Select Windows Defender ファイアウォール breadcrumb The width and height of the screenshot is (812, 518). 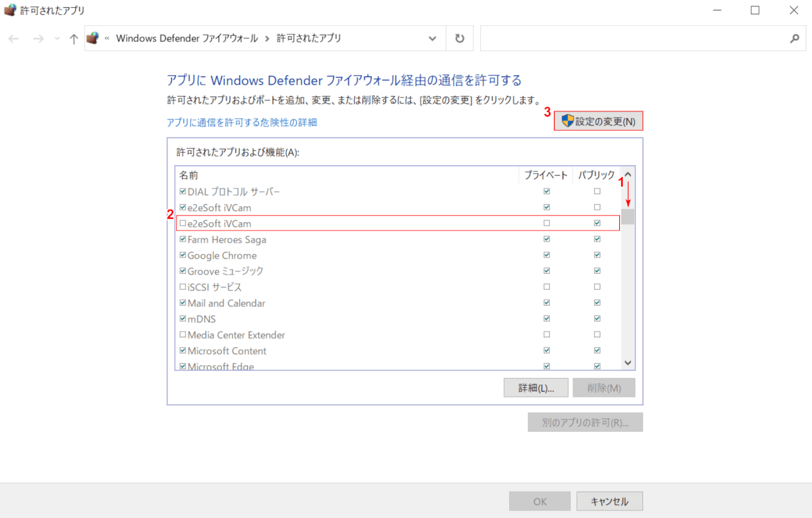tap(186, 38)
